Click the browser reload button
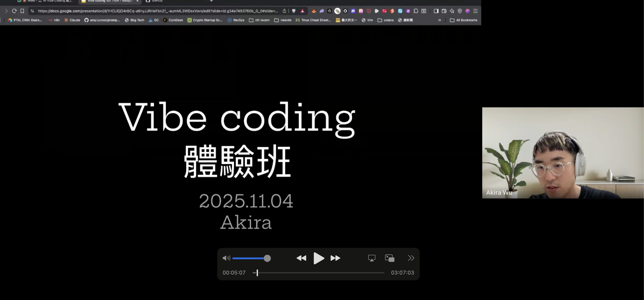644x300 pixels. point(14,11)
